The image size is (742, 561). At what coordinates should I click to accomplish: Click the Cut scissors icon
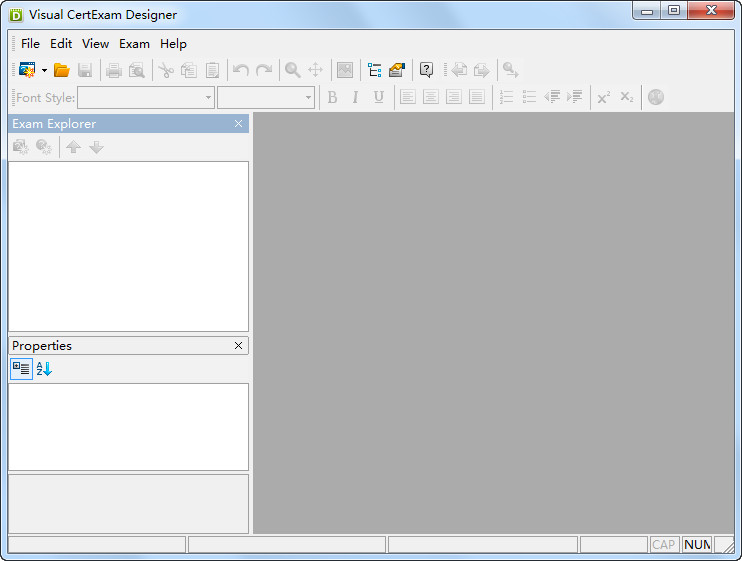coord(166,70)
